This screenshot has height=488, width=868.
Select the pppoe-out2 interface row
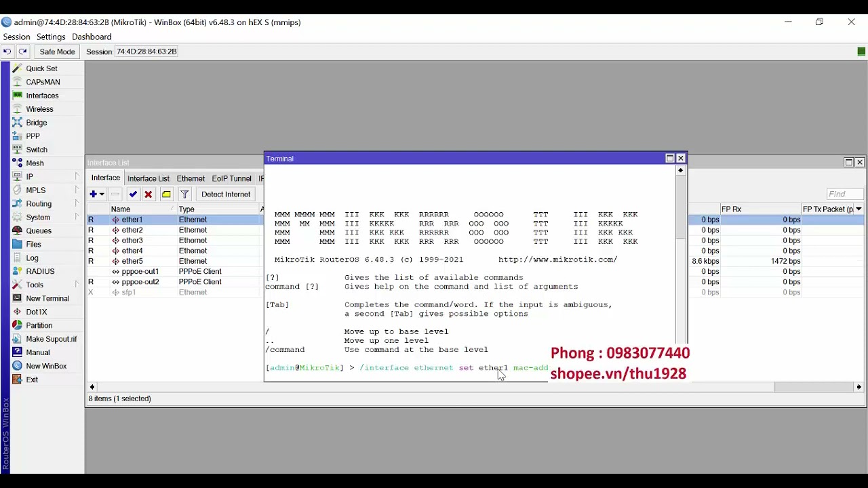pyautogui.click(x=174, y=282)
